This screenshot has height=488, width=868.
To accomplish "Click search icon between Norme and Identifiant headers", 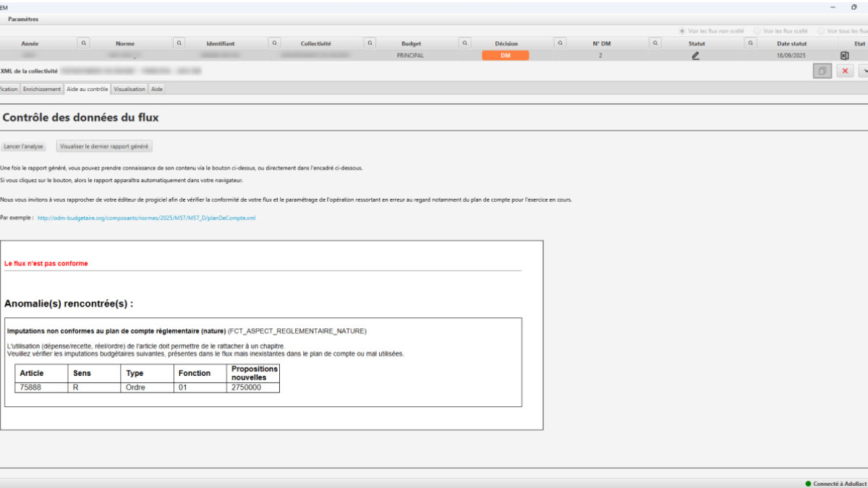I will click(179, 43).
